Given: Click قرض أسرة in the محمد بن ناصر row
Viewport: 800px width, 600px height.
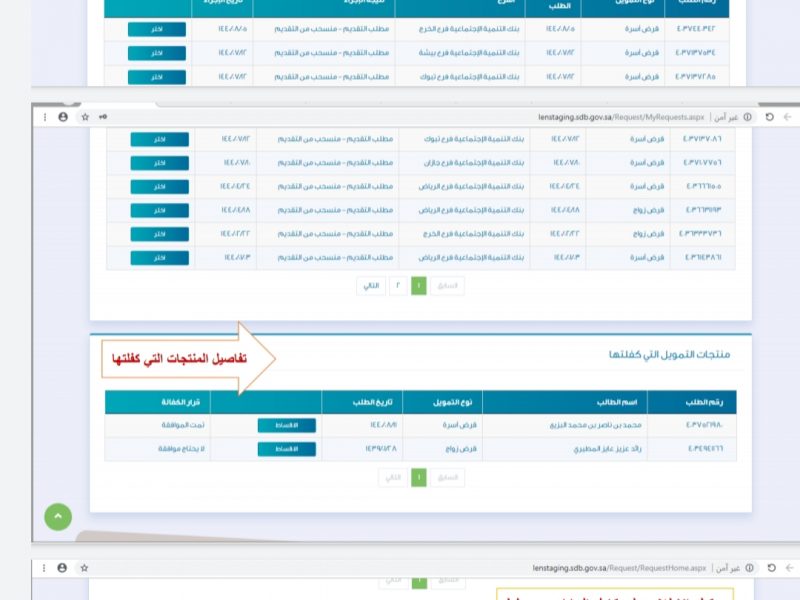Looking at the screenshot, I should tap(459, 425).
